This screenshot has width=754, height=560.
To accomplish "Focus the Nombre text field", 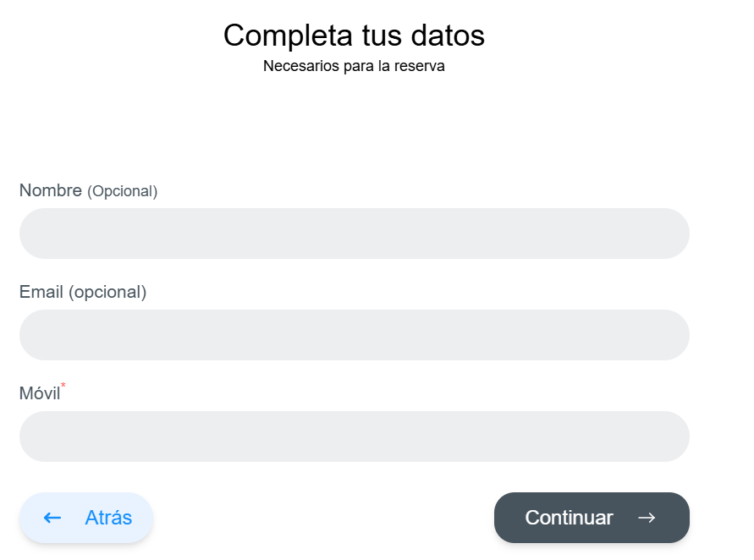I will 354,233.
